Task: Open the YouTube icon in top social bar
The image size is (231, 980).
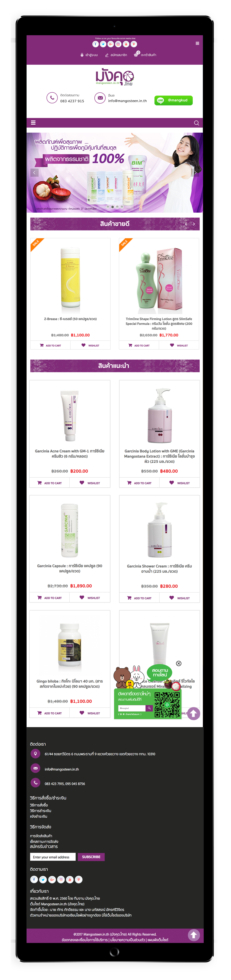Action: coord(126,44)
